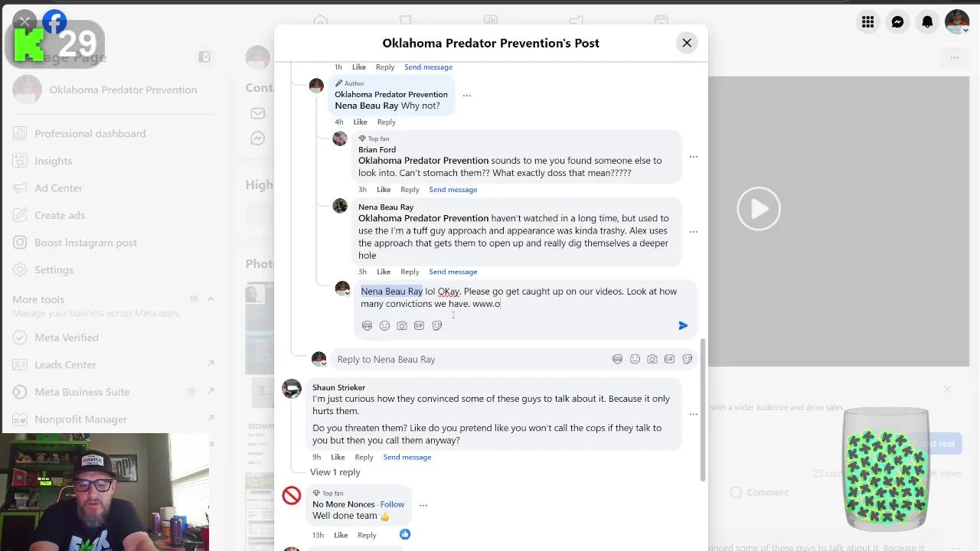
Task: Open the messenger icon under Contact section
Action: 258,139
